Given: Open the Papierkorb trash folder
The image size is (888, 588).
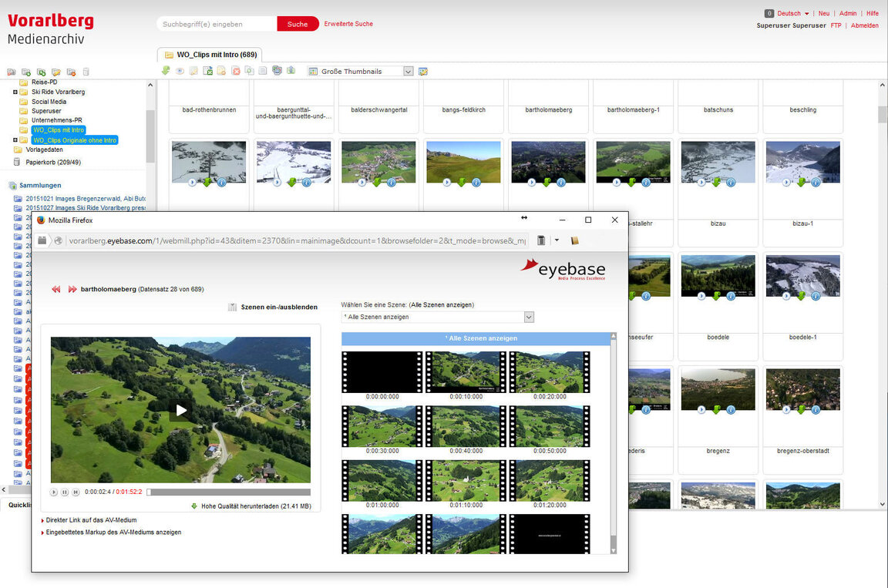Looking at the screenshot, I should (52, 163).
